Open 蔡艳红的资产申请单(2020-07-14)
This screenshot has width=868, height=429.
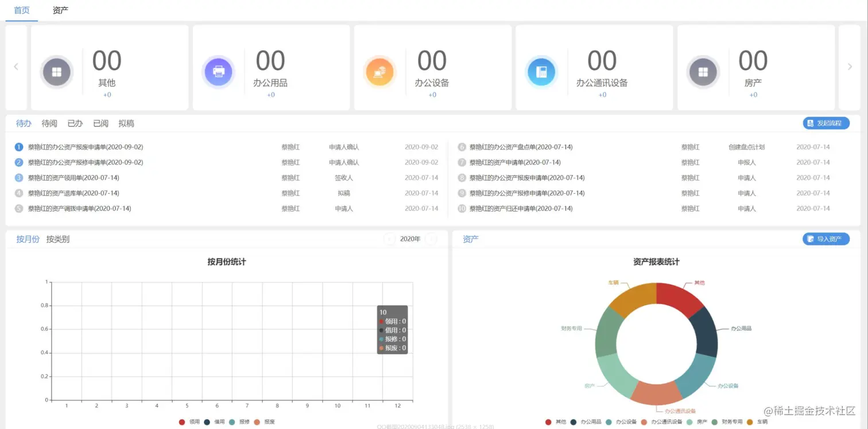[x=515, y=163]
